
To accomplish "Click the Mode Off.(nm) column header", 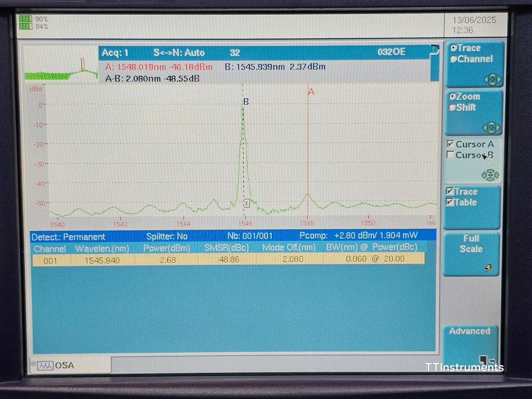I will click(289, 248).
